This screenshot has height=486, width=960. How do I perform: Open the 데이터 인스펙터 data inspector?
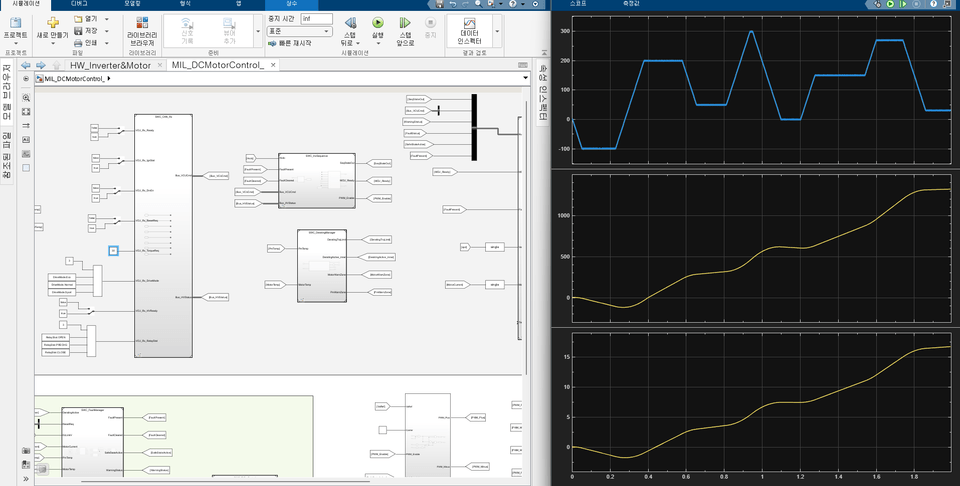469,32
